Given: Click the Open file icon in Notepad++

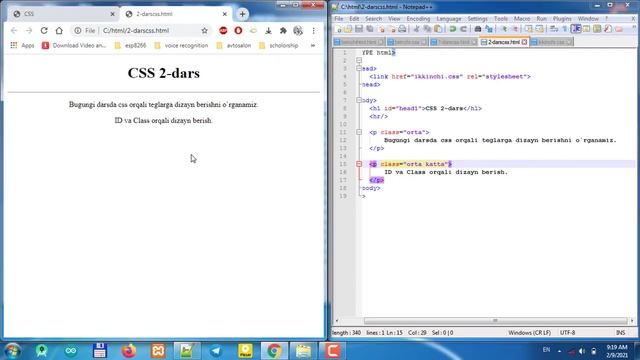Looking at the screenshot, I should pos(348,29).
